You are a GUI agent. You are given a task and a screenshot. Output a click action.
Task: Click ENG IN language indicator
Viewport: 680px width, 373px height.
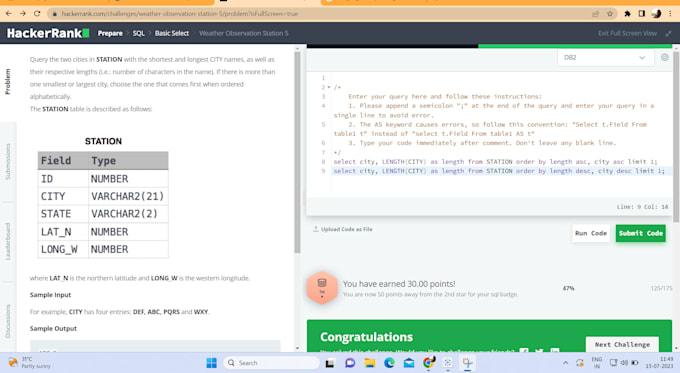pos(597,363)
